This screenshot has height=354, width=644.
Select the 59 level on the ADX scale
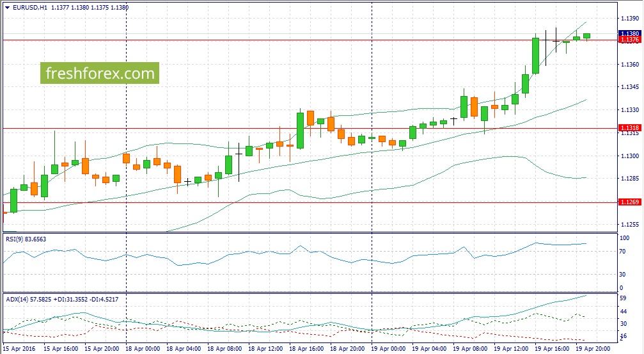(623, 298)
